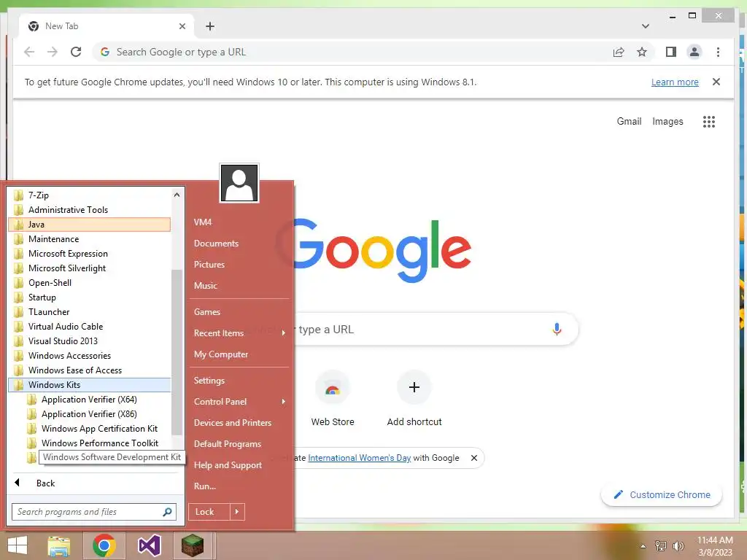The image size is (747, 560).
Task: Open the taskbar clock showing 11:44 AM
Action: (715, 546)
